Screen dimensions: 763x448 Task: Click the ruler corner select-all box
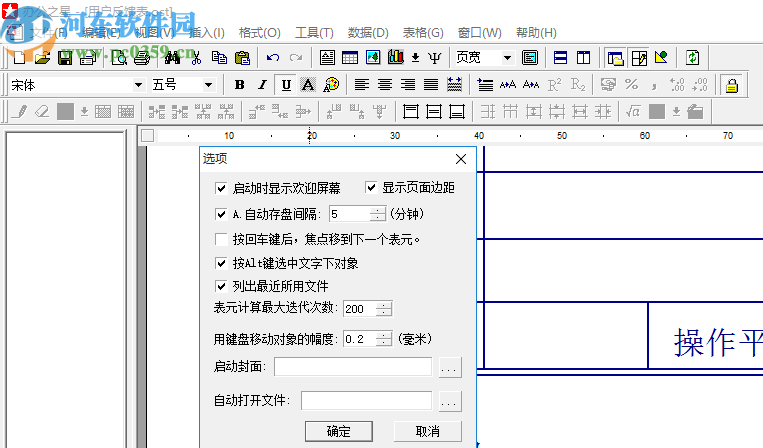coord(147,136)
